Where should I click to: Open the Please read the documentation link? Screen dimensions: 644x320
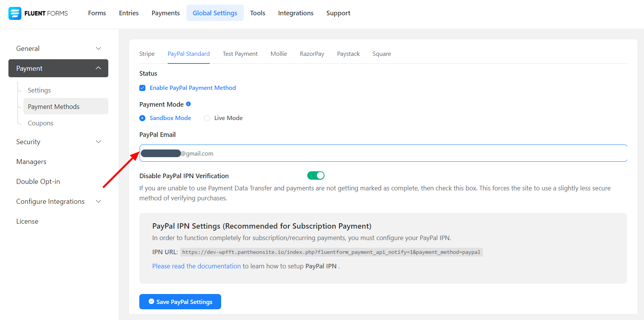tap(196, 266)
